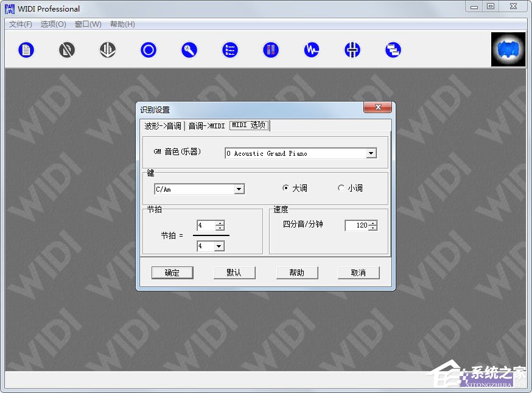Screen dimensions: 532x393
Task: Click the waveform toolbar icon
Action: [312, 50]
